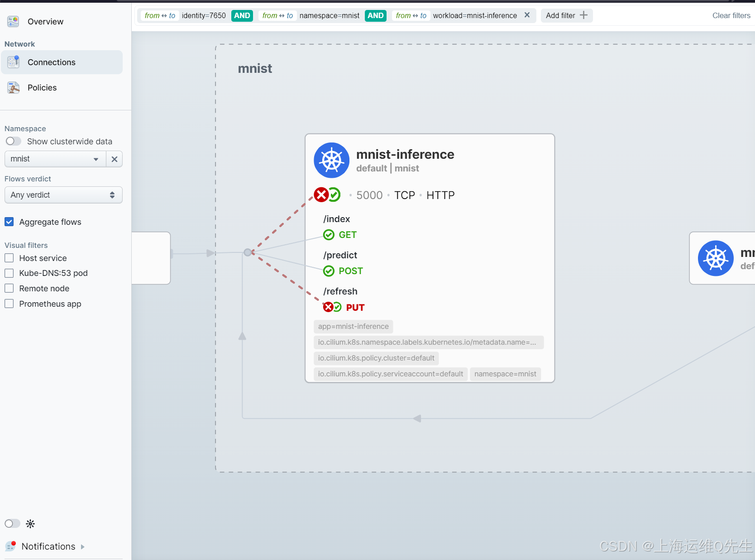Click the namespace=mnist filter text
Viewport: 755px width, 560px height.
coord(330,15)
